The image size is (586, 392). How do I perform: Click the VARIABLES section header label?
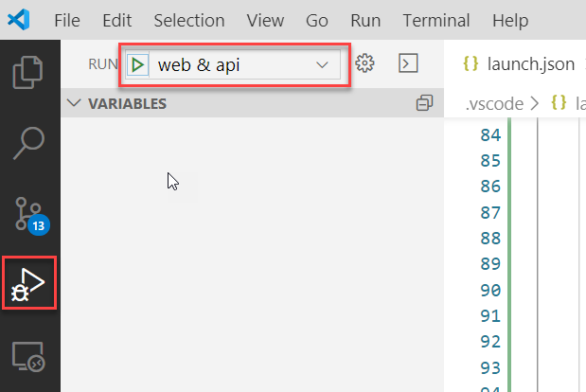point(127,104)
